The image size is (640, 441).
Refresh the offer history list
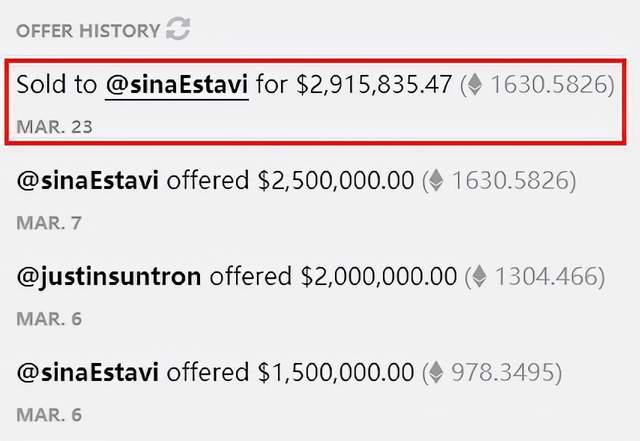[x=178, y=29]
